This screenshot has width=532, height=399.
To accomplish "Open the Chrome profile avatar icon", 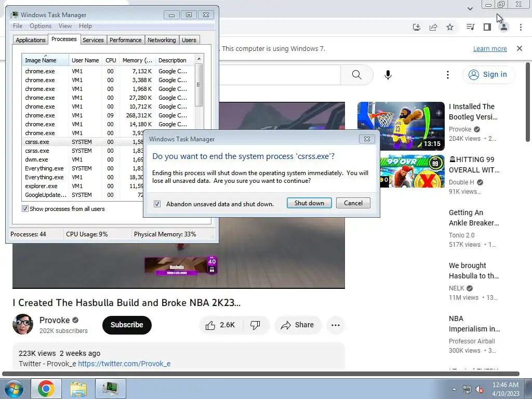I will coord(504,27).
